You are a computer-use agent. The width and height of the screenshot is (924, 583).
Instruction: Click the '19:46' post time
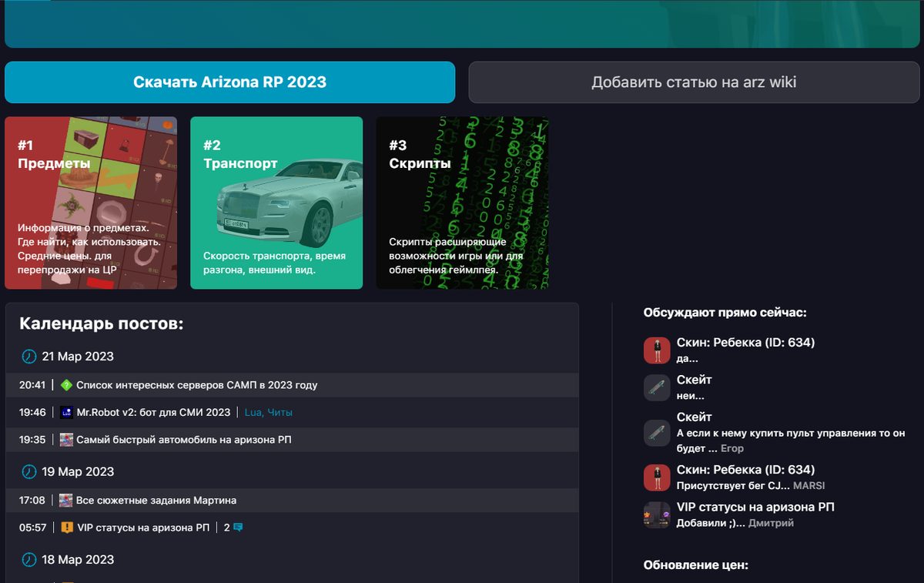[32, 412]
